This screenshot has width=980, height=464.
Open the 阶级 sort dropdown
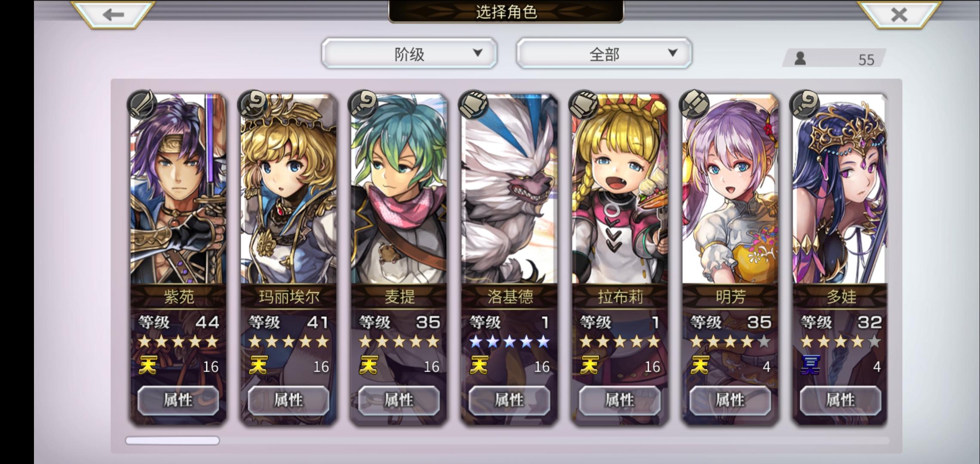point(409,54)
